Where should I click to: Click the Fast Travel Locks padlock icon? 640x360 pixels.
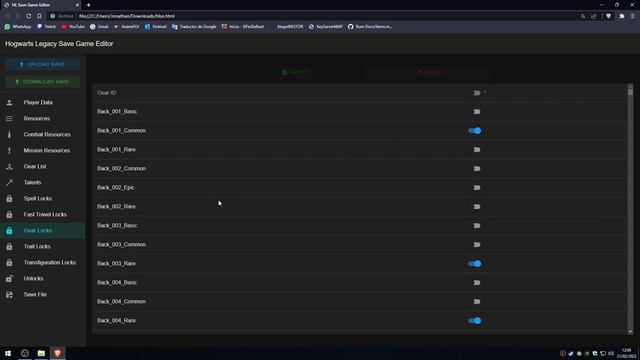(9, 214)
